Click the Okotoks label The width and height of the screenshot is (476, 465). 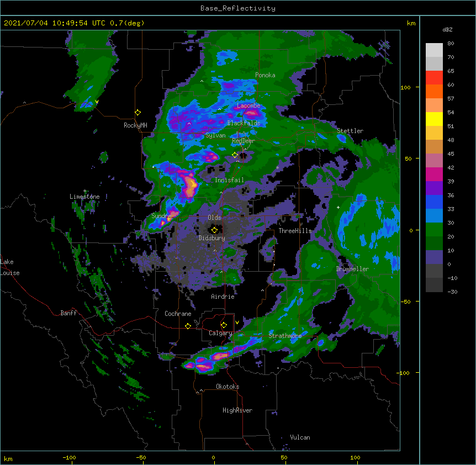pyautogui.click(x=228, y=387)
